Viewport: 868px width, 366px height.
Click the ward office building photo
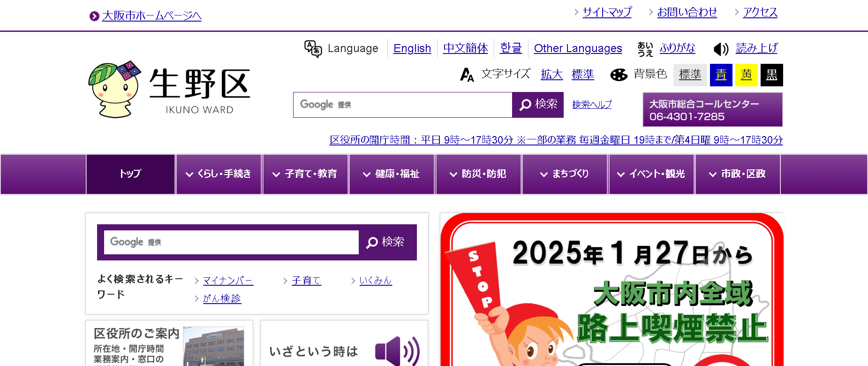(213, 346)
